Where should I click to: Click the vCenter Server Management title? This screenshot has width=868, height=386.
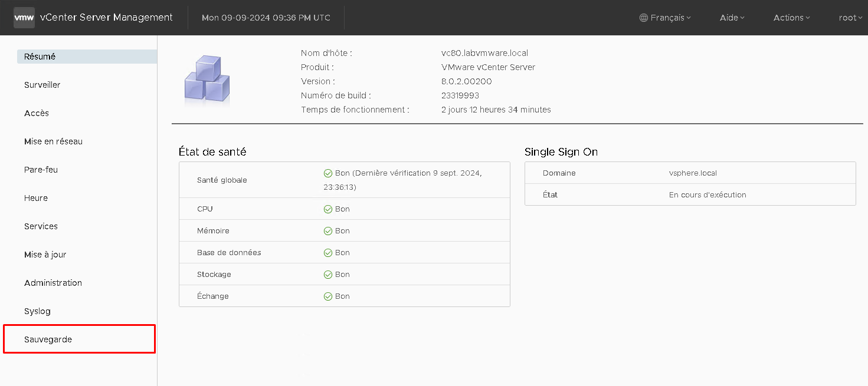106,18
